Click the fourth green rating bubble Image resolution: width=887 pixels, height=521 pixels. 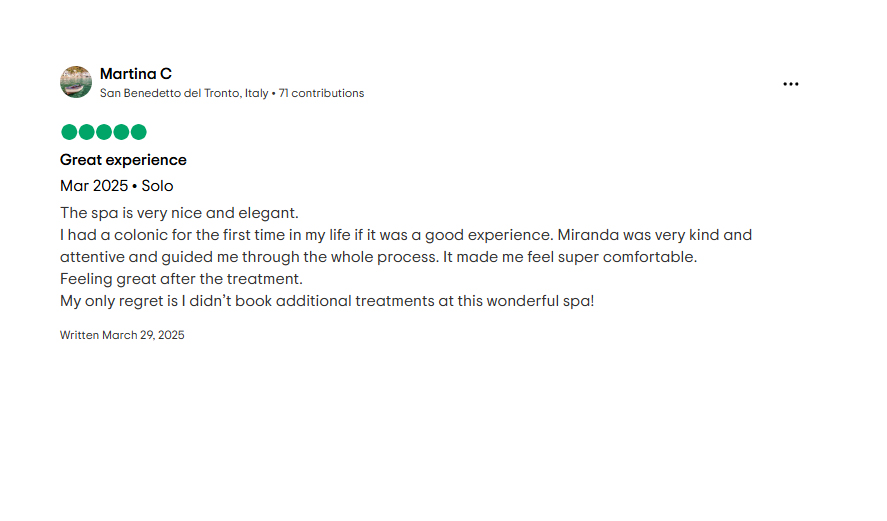point(121,132)
